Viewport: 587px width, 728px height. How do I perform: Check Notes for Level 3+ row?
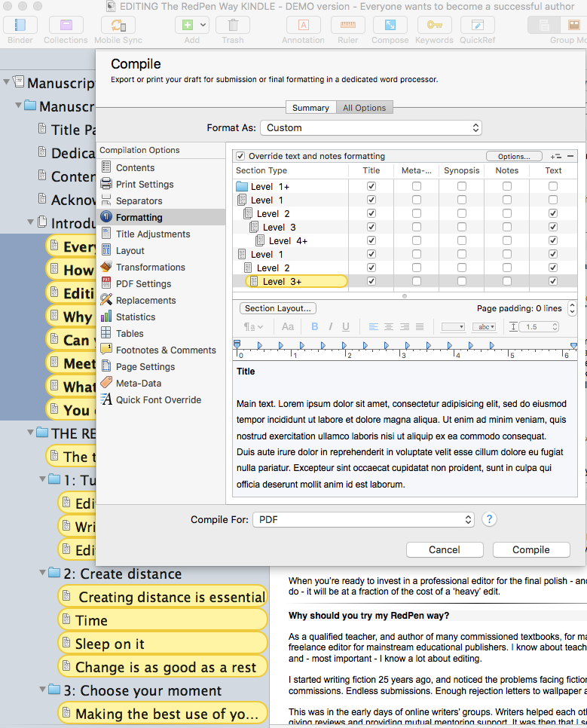[x=507, y=281]
